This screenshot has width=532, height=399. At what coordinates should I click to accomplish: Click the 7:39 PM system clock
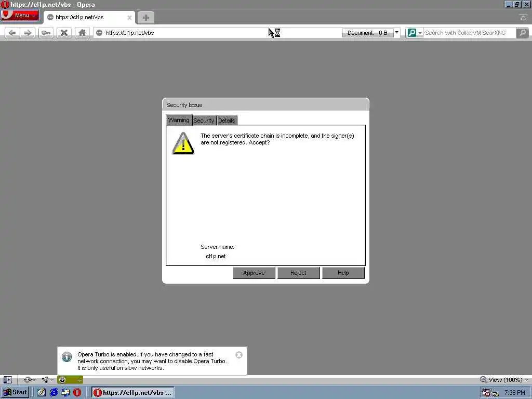[515, 393]
